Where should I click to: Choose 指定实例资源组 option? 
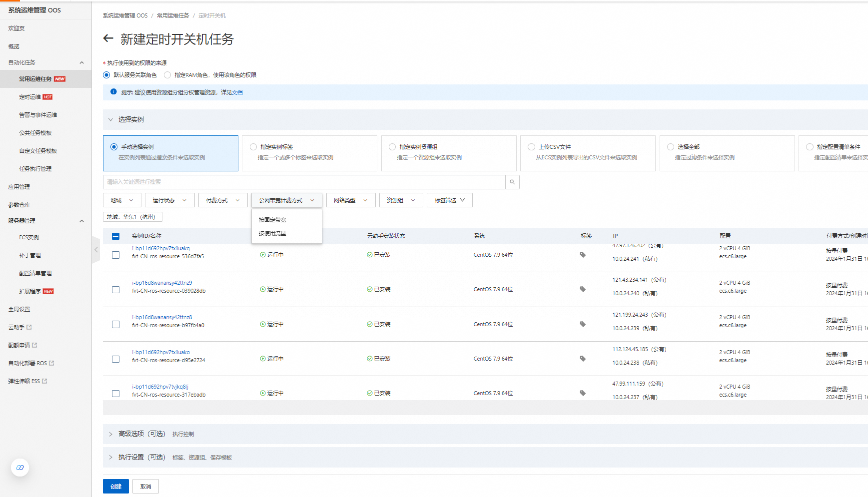[x=449, y=153]
